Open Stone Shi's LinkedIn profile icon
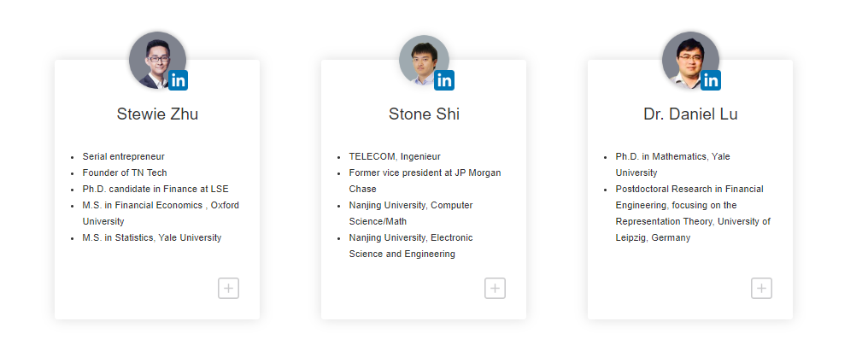 (x=444, y=81)
